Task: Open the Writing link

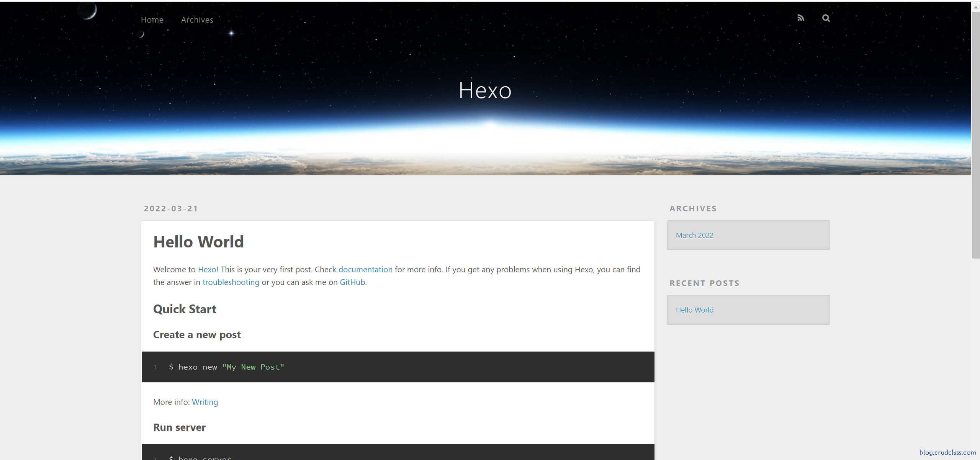Action: click(x=205, y=402)
